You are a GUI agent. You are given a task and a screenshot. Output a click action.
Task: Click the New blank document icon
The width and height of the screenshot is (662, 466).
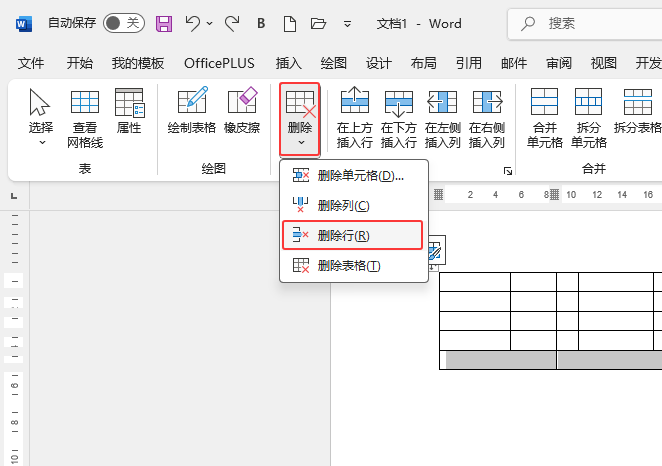[289, 24]
